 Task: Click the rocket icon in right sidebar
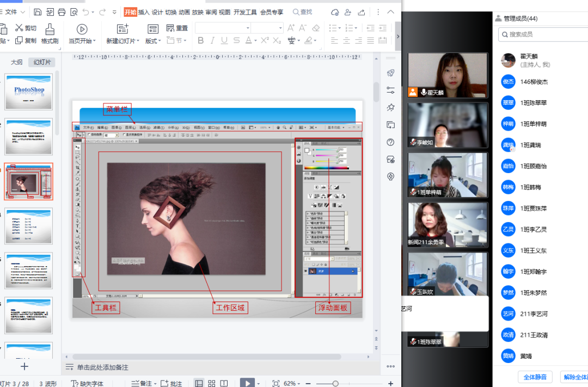(x=390, y=73)
